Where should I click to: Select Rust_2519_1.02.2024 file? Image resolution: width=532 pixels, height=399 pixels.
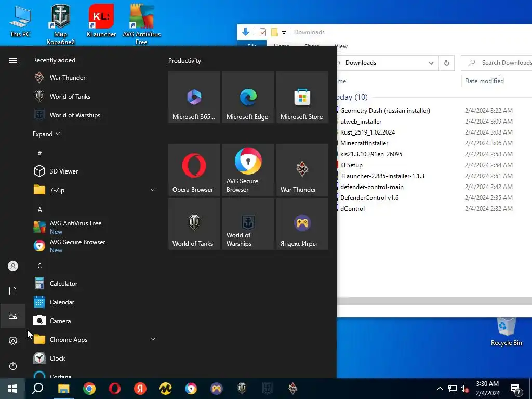[x=367, y=132]
